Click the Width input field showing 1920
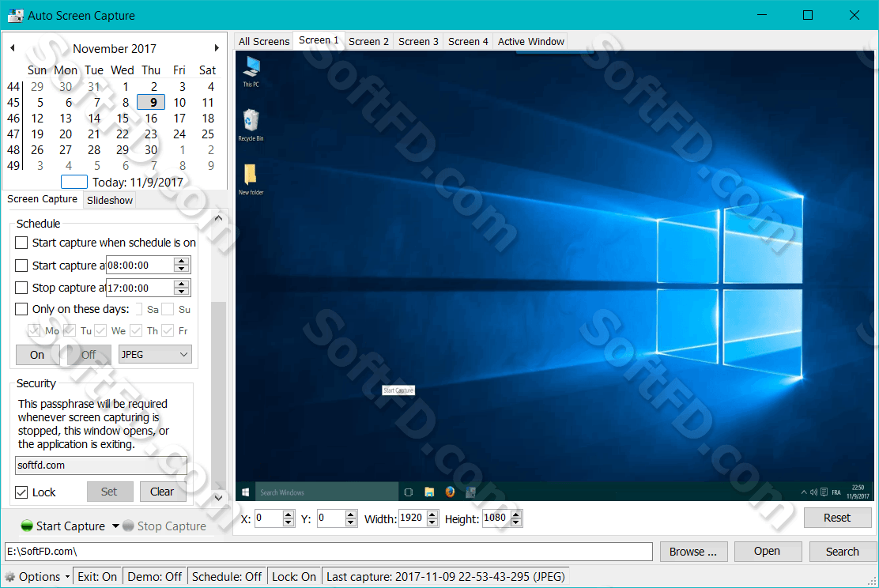Screen dimensions: 879x588 click(x=413, y=518)
